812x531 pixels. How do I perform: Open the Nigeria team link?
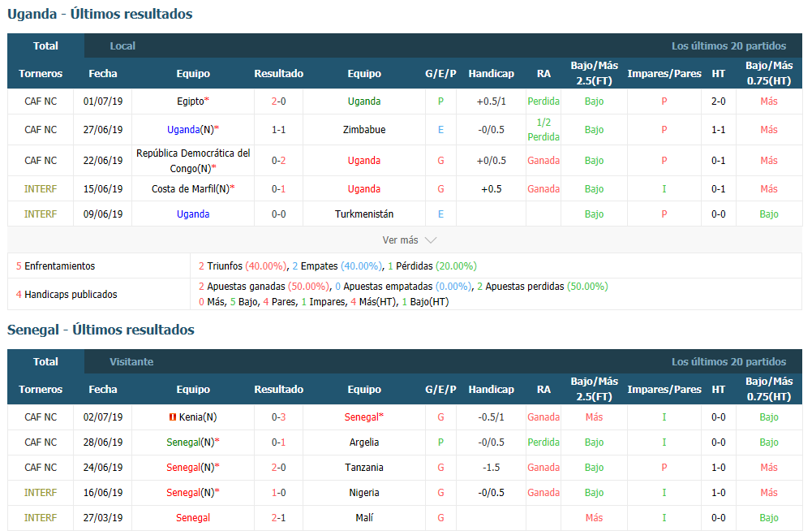pyautogui.click(x=364, y=493)
